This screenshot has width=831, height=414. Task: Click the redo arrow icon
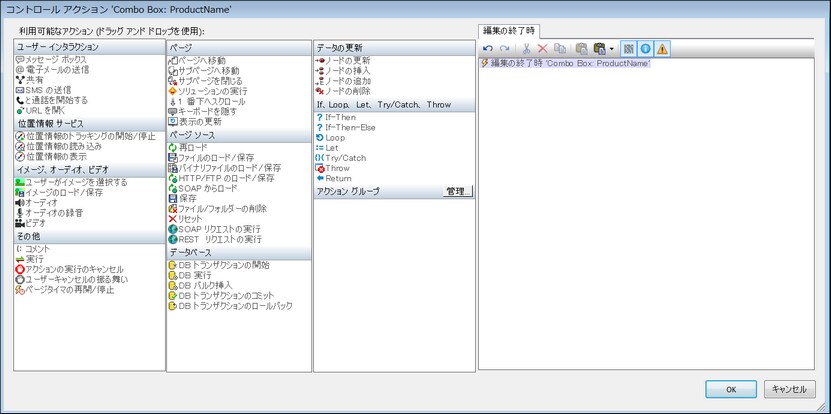[504, 48]
